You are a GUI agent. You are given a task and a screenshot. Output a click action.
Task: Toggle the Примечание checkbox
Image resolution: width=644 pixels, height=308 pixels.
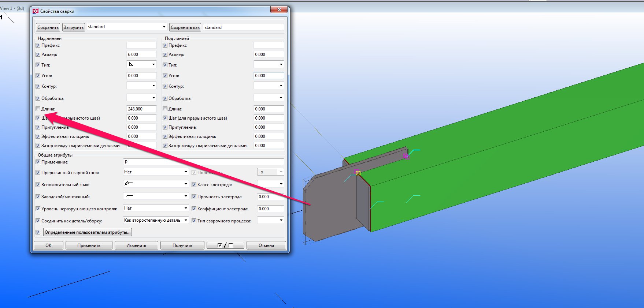38,162
